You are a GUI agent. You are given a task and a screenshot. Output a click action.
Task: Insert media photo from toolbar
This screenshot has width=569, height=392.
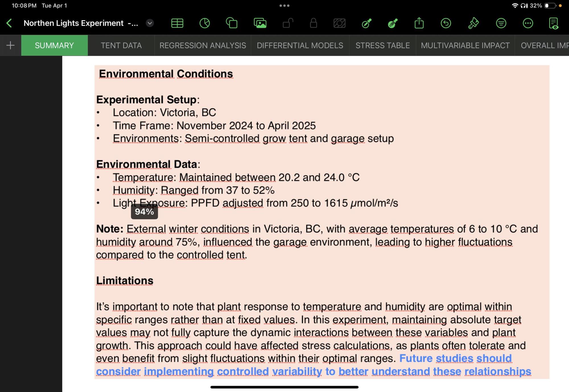(260, 23)
